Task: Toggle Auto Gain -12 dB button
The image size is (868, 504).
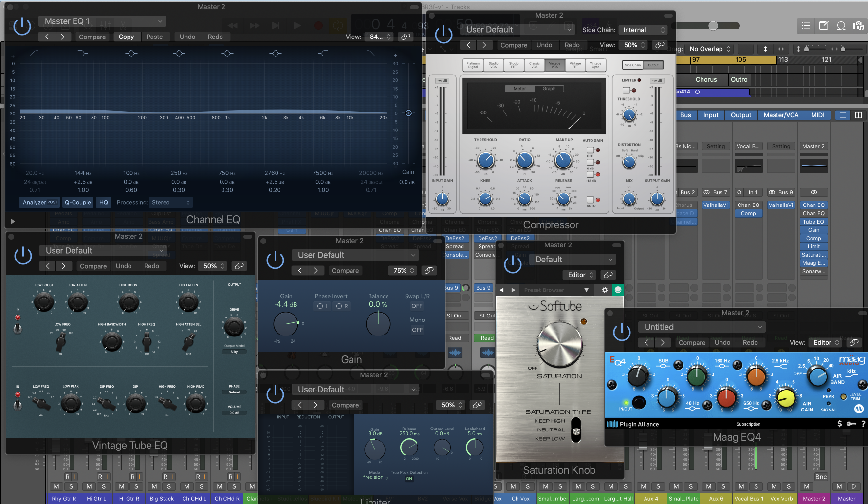Action: (x=590, y=174)
